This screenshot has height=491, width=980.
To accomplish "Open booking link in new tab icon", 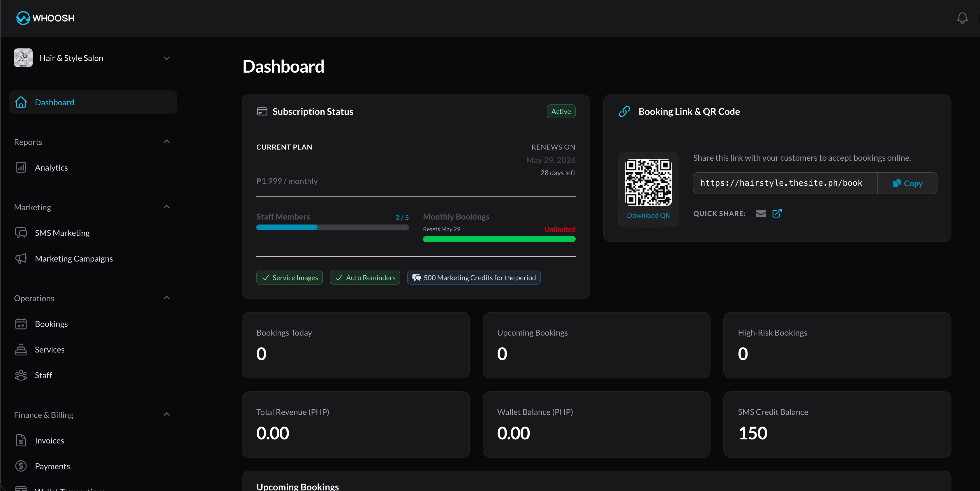I will [777, 213].
